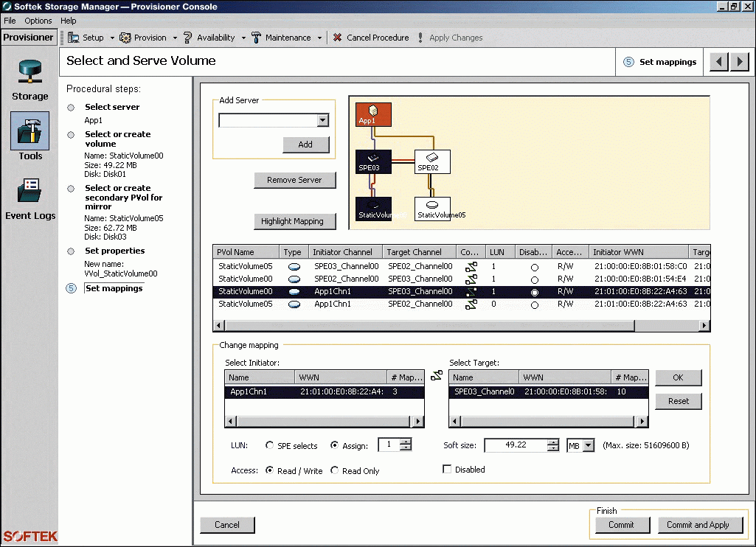Open the Options menu
The width and height of the screenshot is (756, 547).
tap(38, 21)
